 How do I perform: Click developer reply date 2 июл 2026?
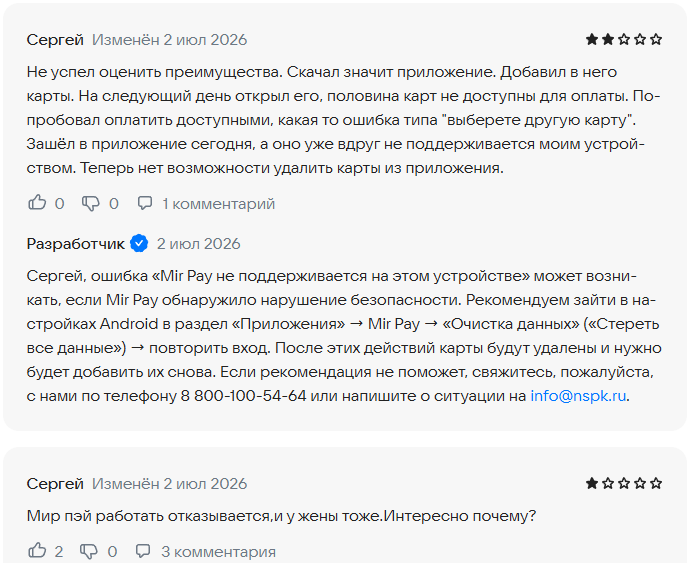(199, 244)
